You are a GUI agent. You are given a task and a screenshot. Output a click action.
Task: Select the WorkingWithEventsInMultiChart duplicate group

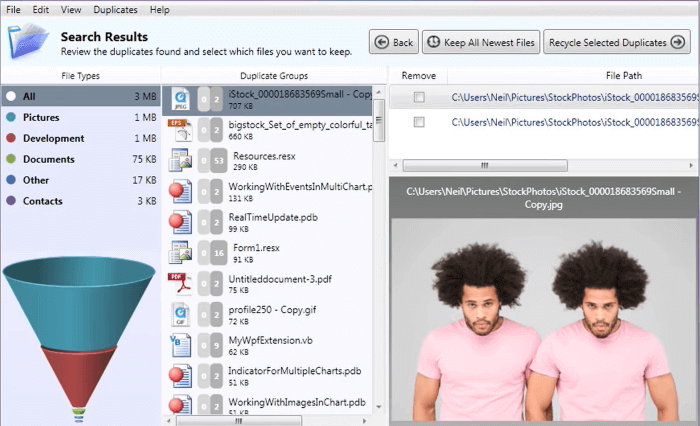267,192
